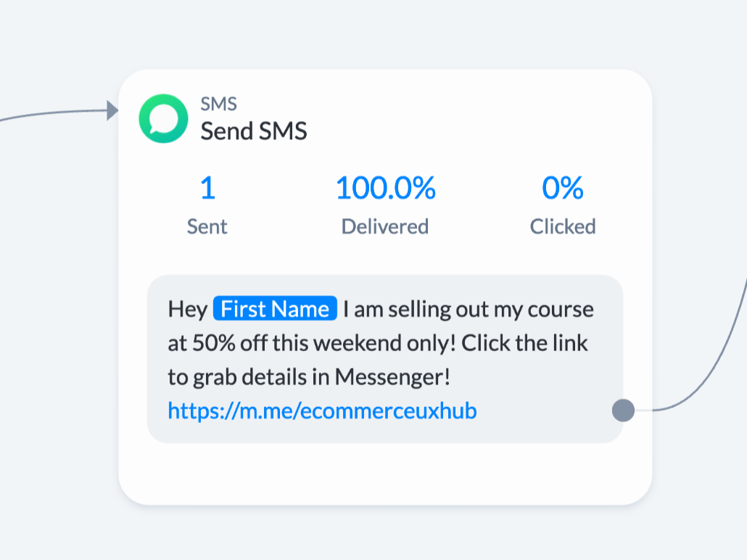Select the Send SMS title text

(254, 132)
